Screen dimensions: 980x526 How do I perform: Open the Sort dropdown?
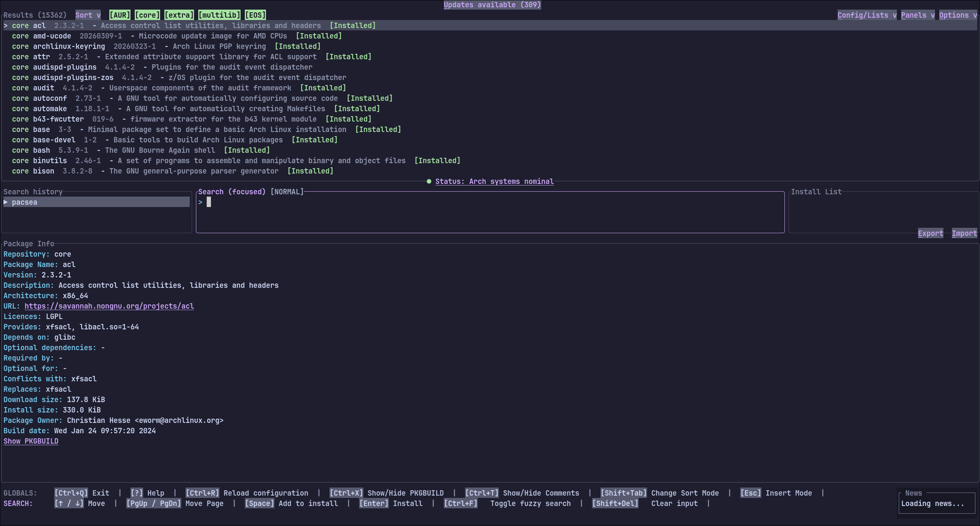point(88,15)
